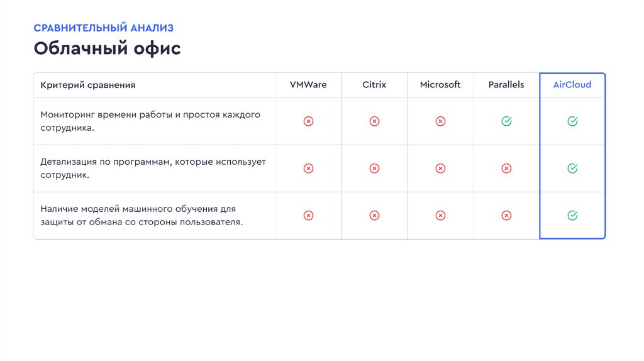644x361 pixels.
Task: Click the highlighted AirCloud column header
Action: click(x=572, y=85)
